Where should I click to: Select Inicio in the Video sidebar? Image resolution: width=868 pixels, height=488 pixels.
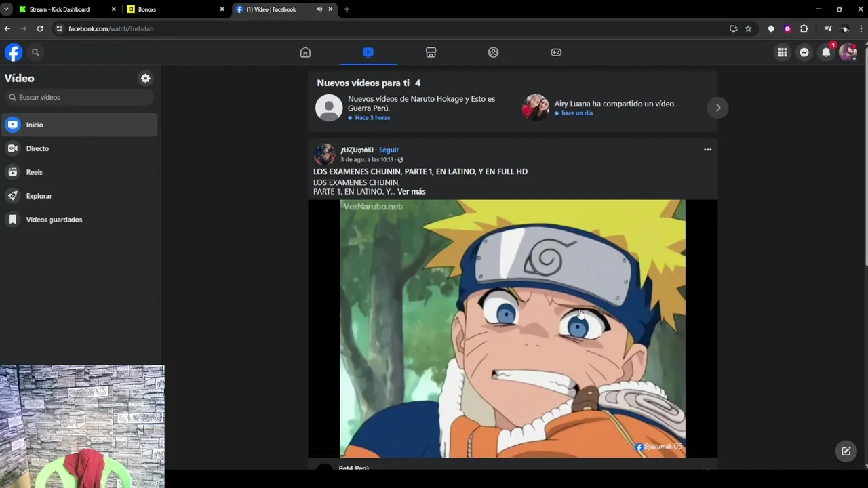point(80,125)
